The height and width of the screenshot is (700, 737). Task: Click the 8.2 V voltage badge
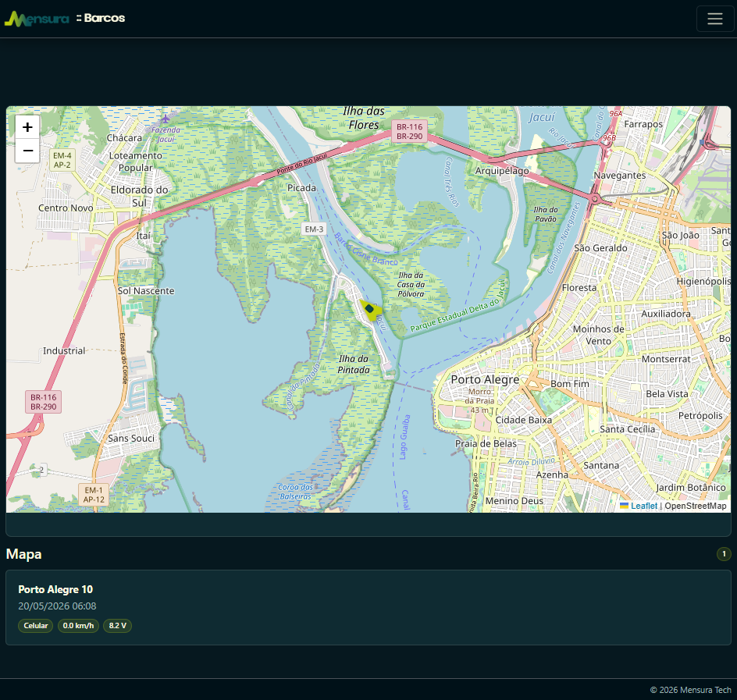[x=118, y=626]
